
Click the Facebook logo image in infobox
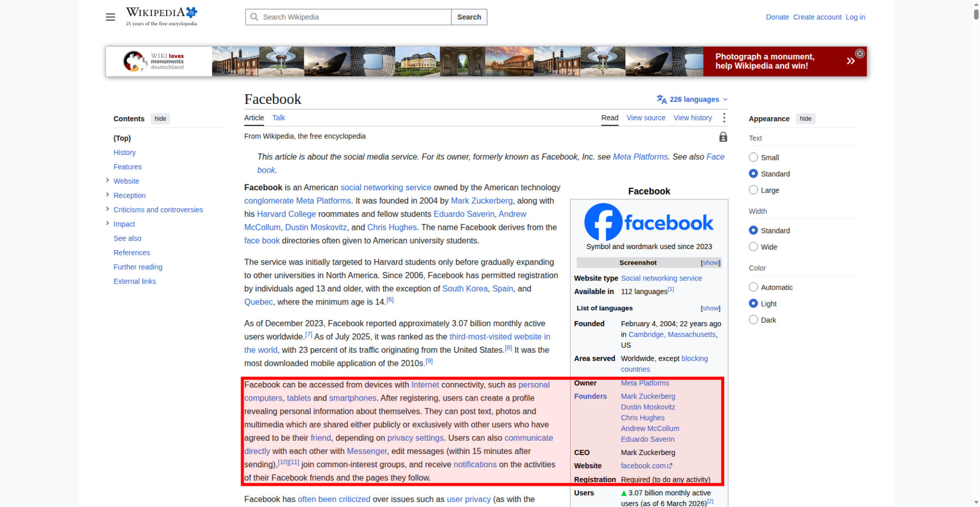tap(649, 222)
